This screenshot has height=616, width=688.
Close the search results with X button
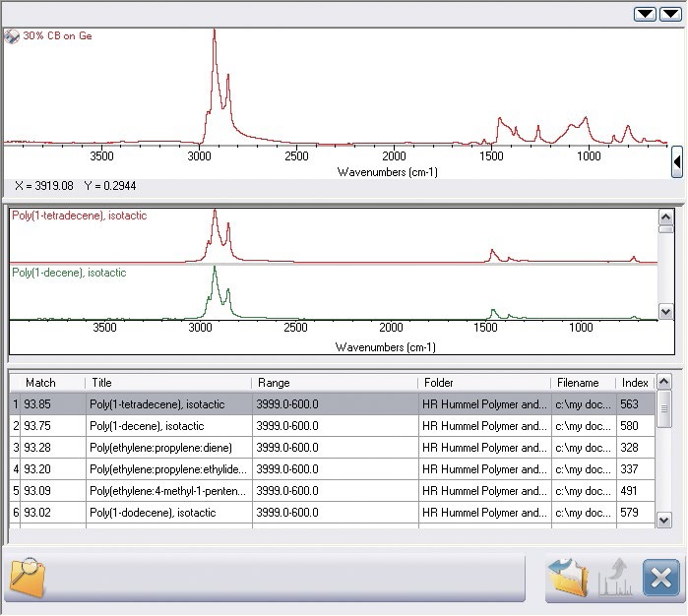(x=660, y=578)
